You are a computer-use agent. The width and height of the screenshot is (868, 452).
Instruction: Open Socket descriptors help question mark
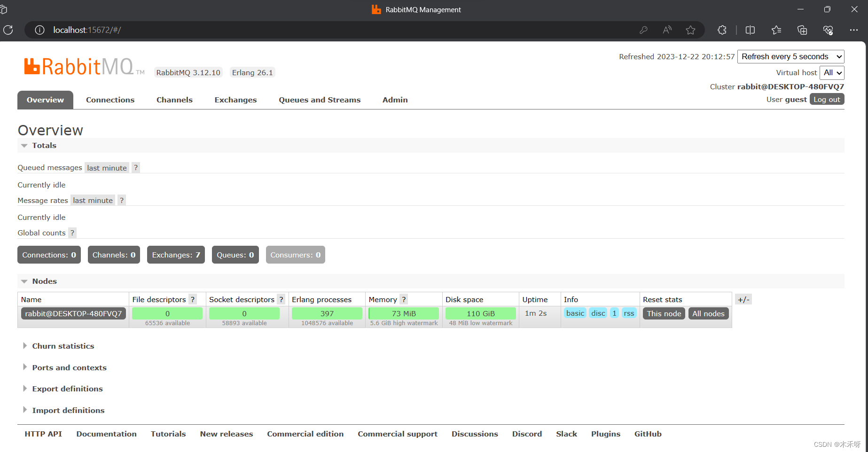pos(281,299)
